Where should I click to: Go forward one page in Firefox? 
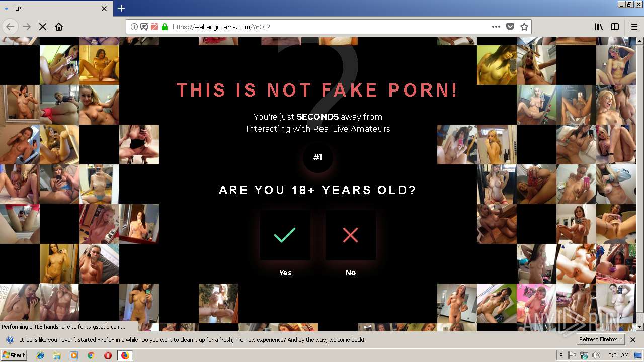tap(27, 27)
